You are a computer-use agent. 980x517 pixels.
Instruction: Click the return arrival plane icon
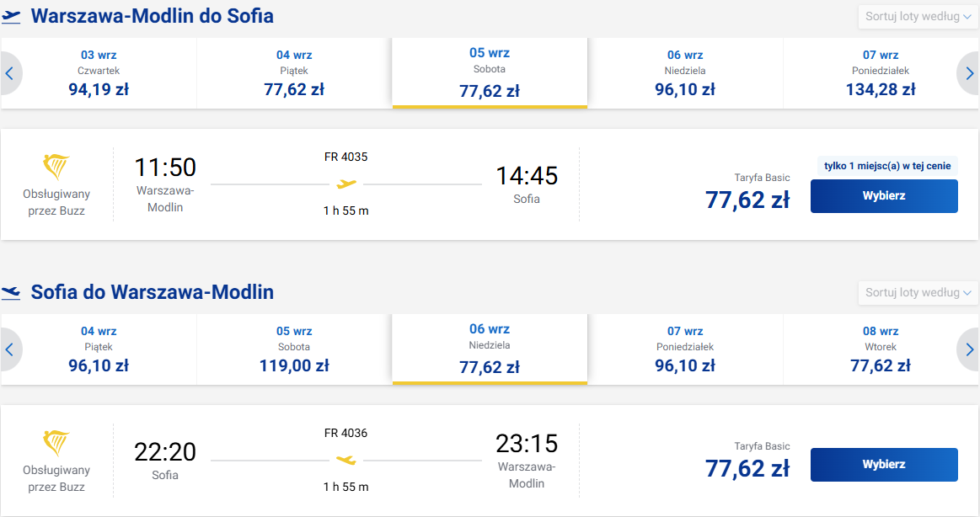(x=11, y=292)
